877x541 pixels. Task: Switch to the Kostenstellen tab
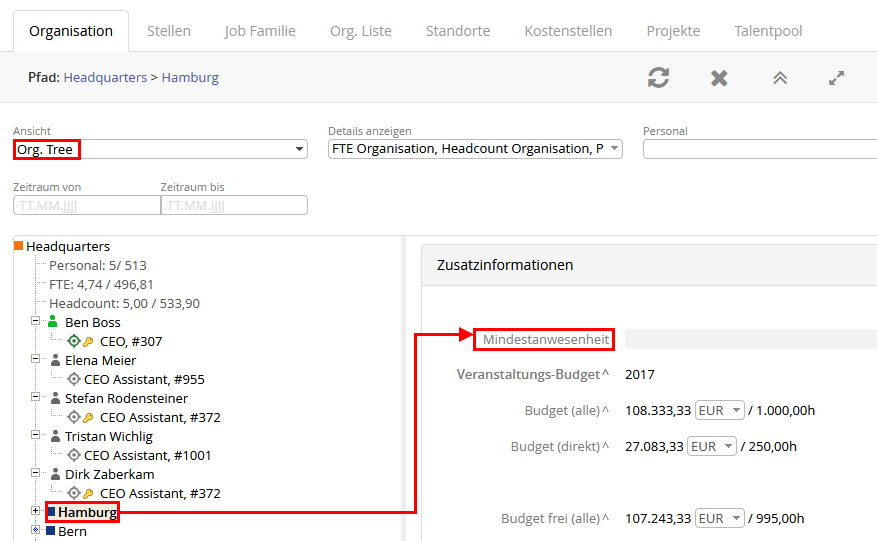pyautogui.click(x=568, y=31)
